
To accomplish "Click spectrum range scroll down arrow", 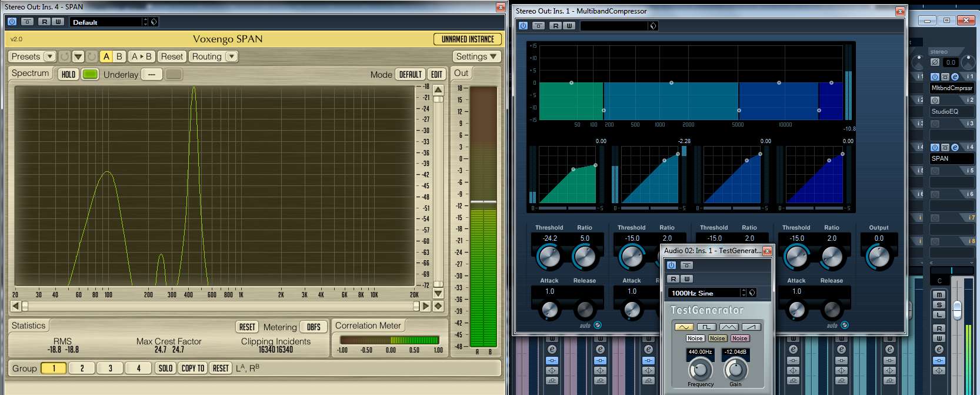I will 438,293.
